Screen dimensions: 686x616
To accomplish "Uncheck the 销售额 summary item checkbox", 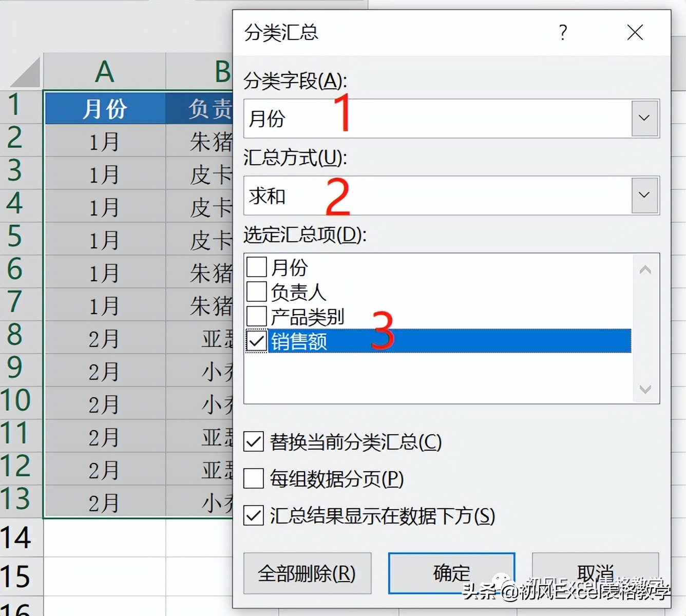I will 257,341.
